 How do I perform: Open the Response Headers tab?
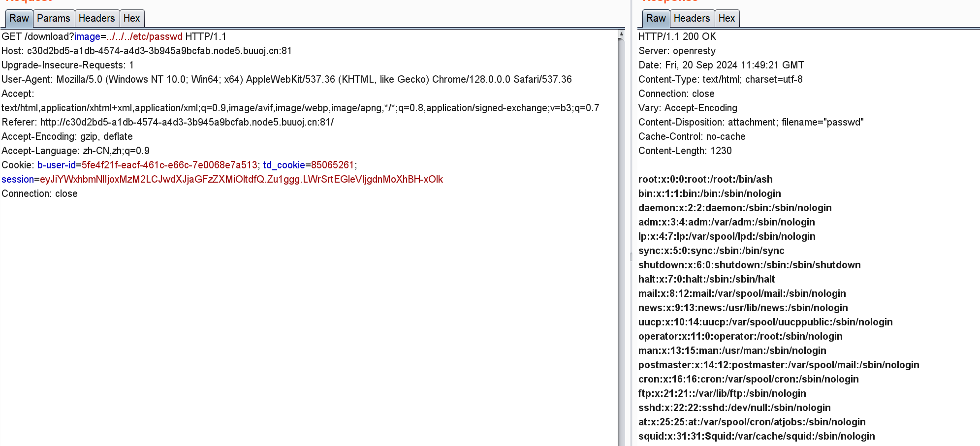692,19
